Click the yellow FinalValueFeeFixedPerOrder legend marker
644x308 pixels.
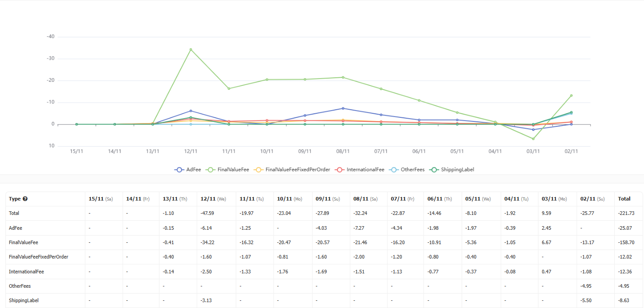point(258,170)
